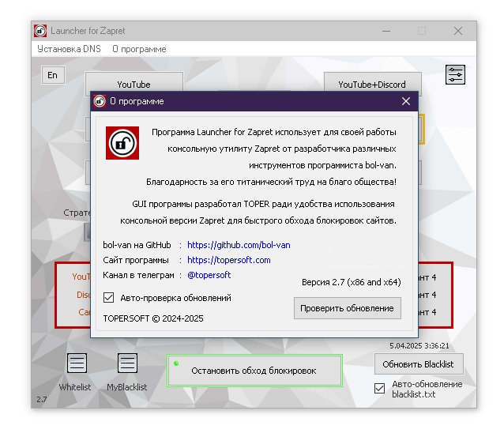Click Проверить обновление button
This screenshot has height=433, width=504.
tap(347, 308)
